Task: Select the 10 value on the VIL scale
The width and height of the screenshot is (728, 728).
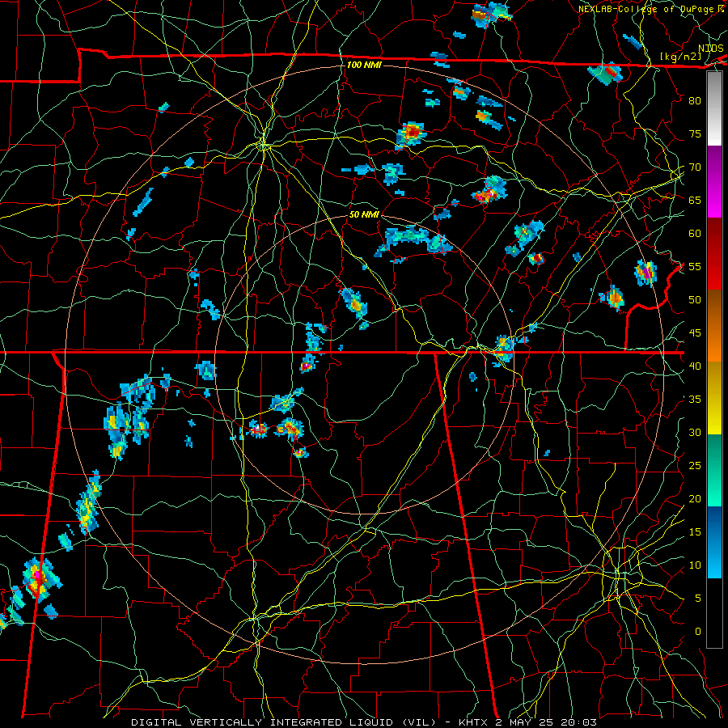Action: [x=695, y=565]
